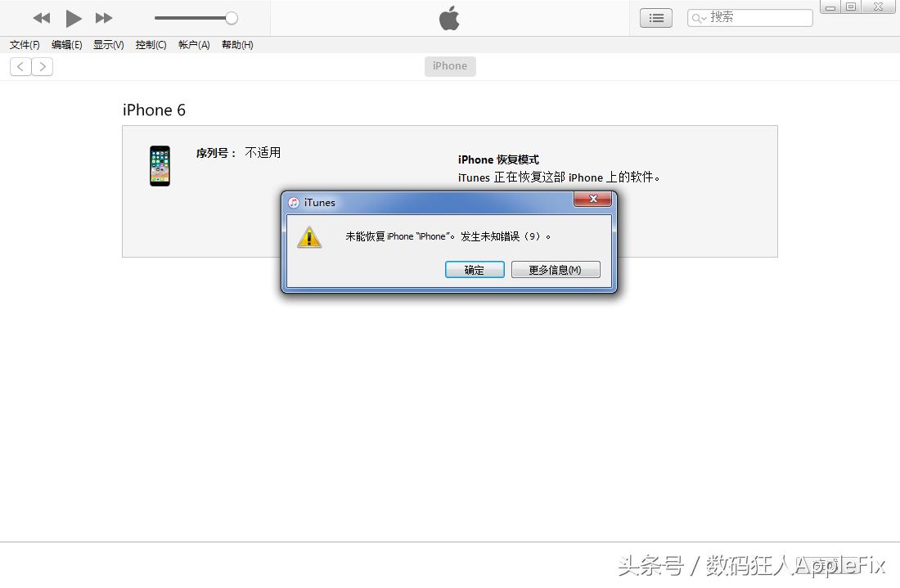The width and height of the screenshot is (900, 588).
Task: Click the Rewind playback icon
Action: [x=40, y=17]
